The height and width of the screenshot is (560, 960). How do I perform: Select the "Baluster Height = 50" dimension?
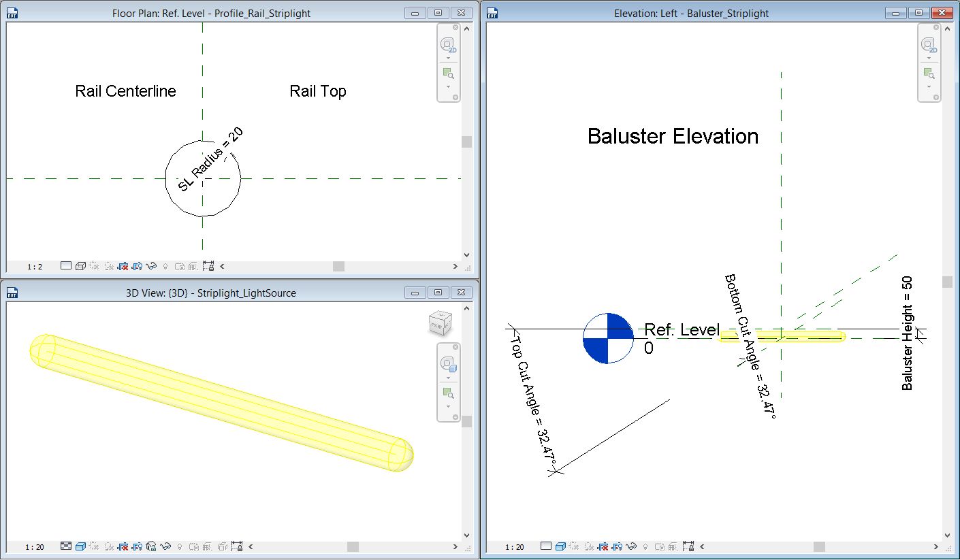click(x=907, y=333)
